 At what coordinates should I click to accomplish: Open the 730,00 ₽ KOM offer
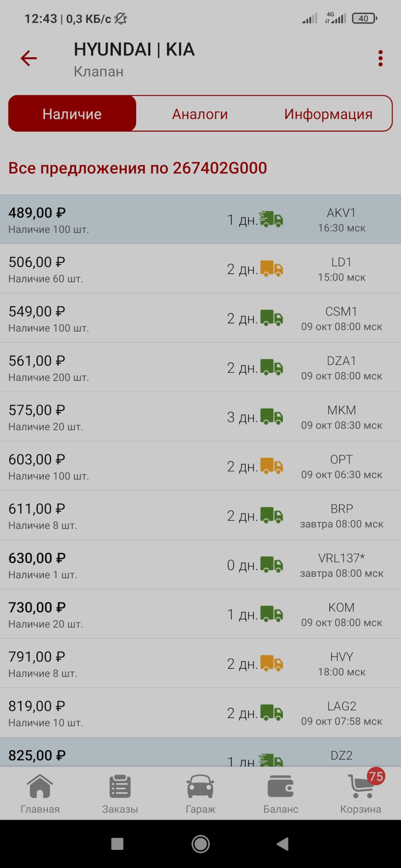(200, 614)
